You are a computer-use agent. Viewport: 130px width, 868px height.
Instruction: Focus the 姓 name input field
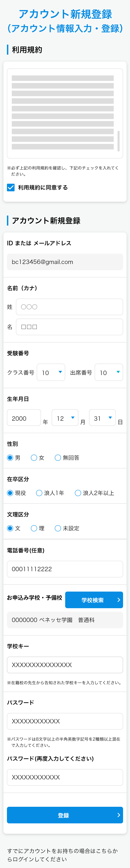coord(70,307)
